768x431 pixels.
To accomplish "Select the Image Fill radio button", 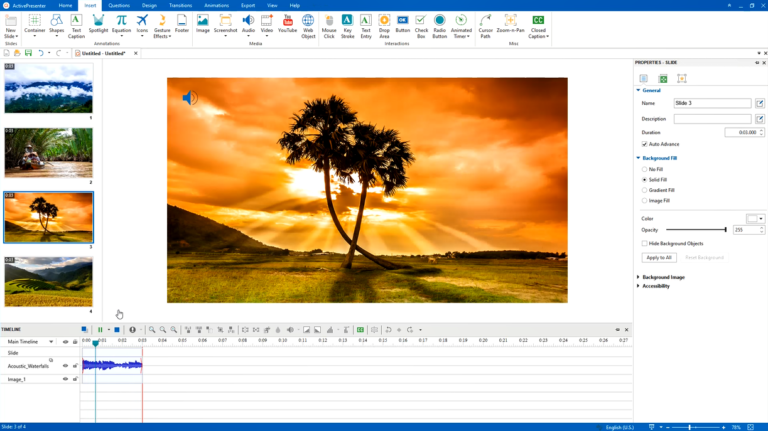I will pyautogui.click(x=645, y=200).
